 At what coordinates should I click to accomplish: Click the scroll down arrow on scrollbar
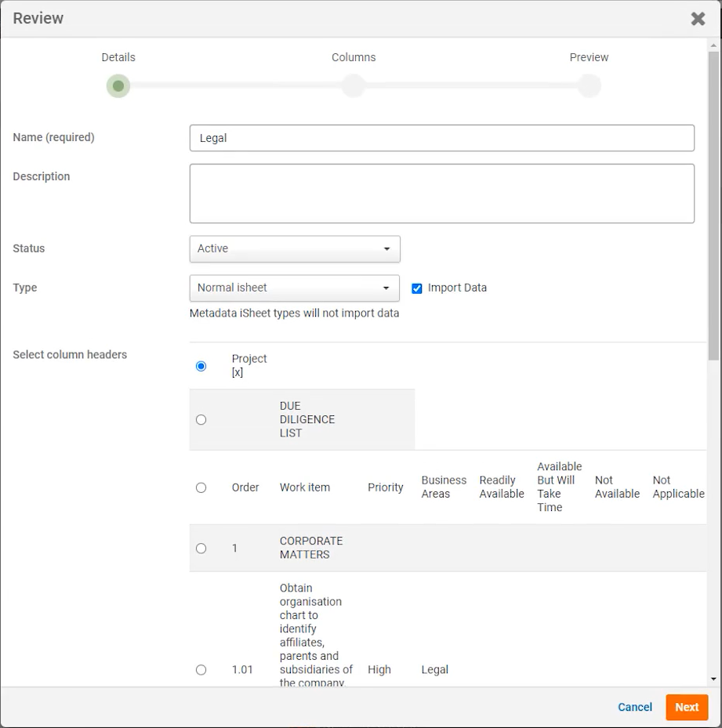coord(713,679)
